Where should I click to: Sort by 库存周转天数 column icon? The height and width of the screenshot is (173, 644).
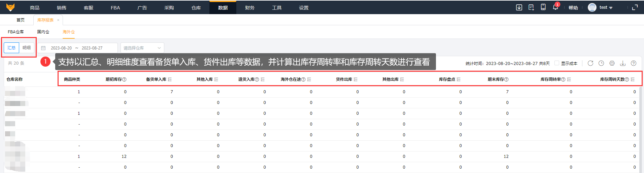[633, 79]
